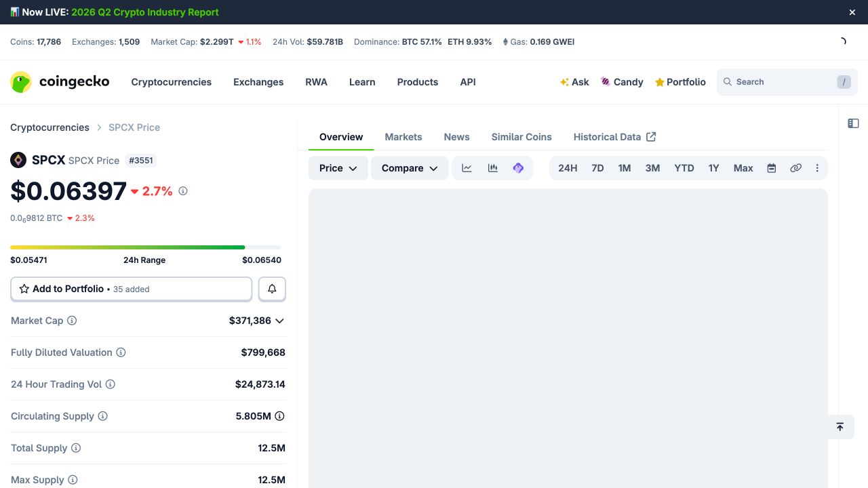Open the Price dropdown
Viewport: 868px width, 488px height.
point(338,168)
